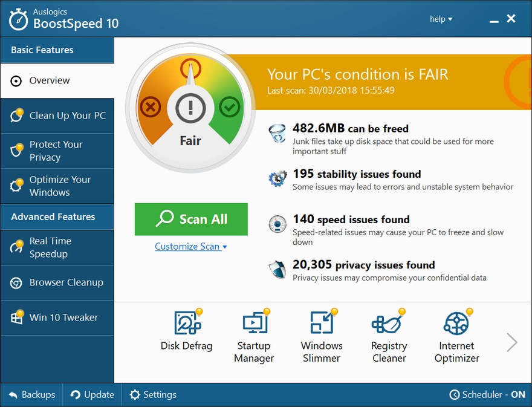Click the 20,305 privacy issues found heading

pyautogui.click(x=364, y=265)
